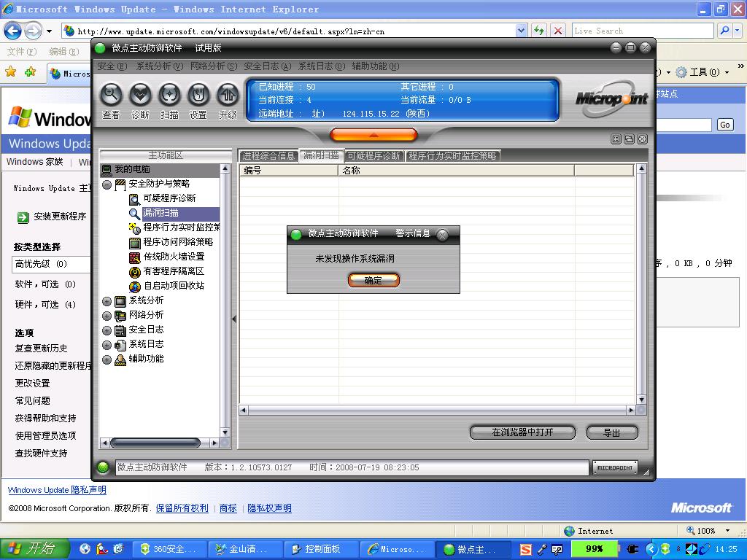Open the 安全日志(A) menu
The width and height of the screenshot is (747, 560).
pos(267,66)
